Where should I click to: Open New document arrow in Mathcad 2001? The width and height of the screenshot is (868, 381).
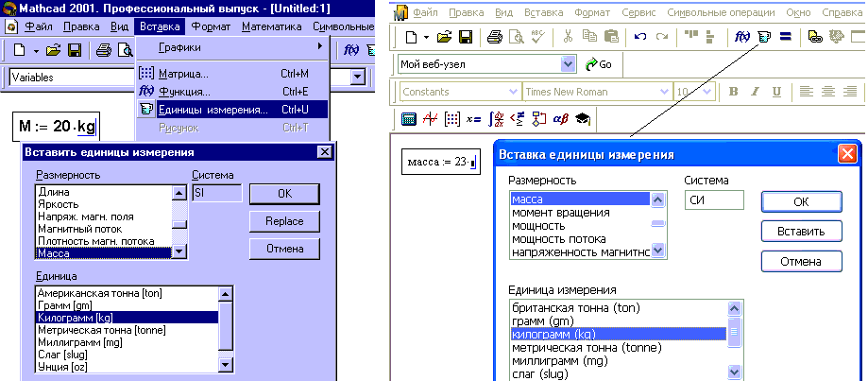[x=36, y=51]
